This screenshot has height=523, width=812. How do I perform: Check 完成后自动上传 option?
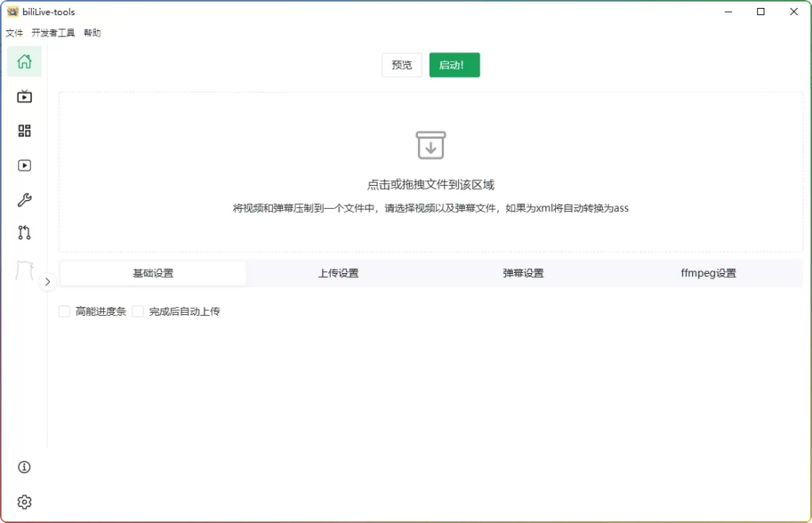coord(137,311)
